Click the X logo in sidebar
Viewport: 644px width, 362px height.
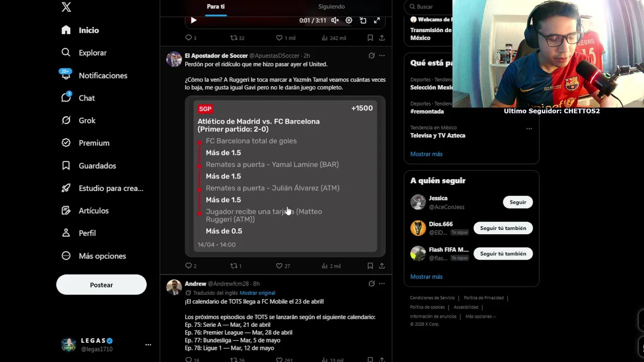tap(66, 7)
